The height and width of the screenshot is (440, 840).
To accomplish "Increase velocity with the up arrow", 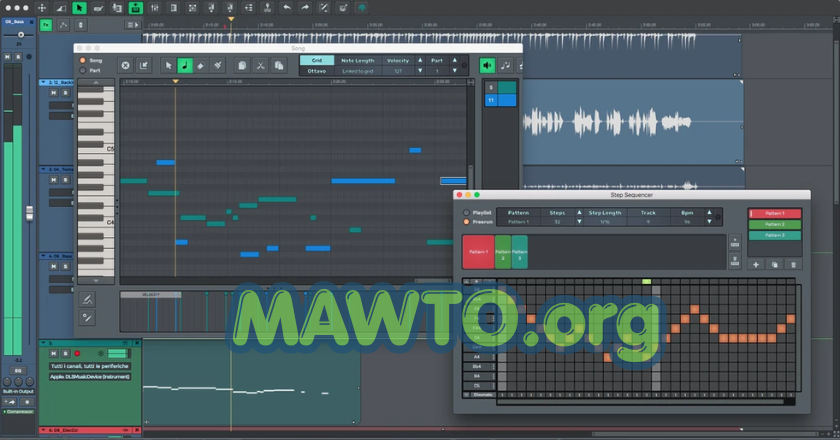I will [420, 61].
